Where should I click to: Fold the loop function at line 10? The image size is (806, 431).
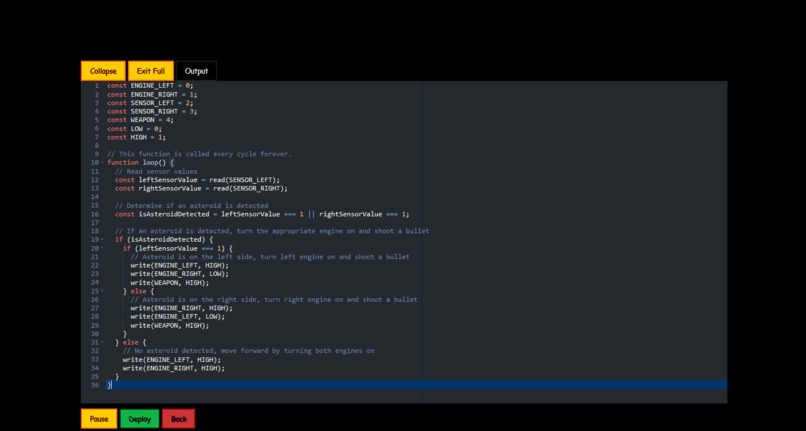(x=102, y=163)
